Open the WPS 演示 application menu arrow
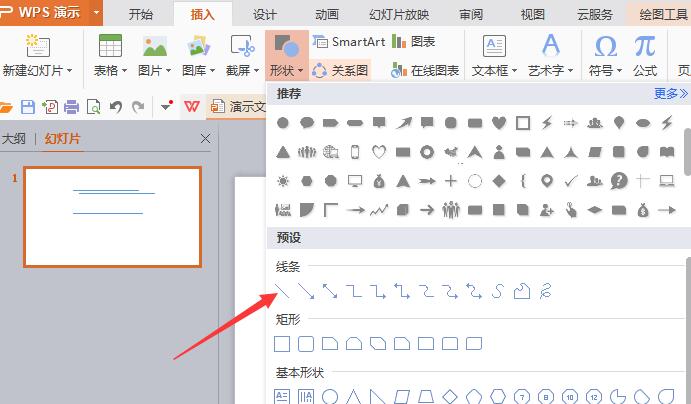 click(97, 12)
